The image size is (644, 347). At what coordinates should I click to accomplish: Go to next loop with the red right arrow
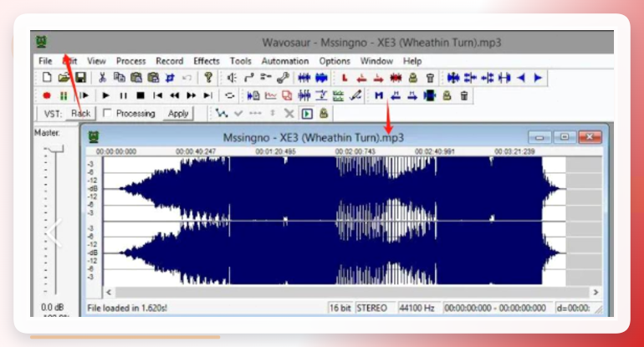378,78
